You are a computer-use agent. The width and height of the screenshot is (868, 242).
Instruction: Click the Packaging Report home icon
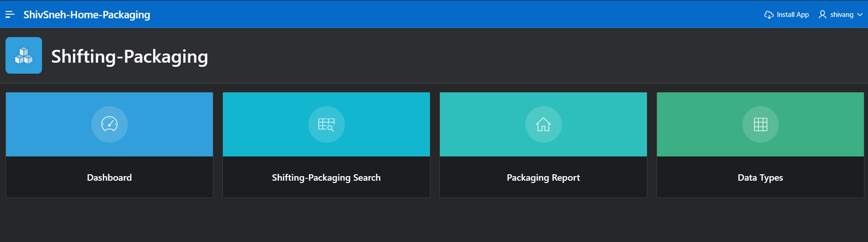point(543,124)
